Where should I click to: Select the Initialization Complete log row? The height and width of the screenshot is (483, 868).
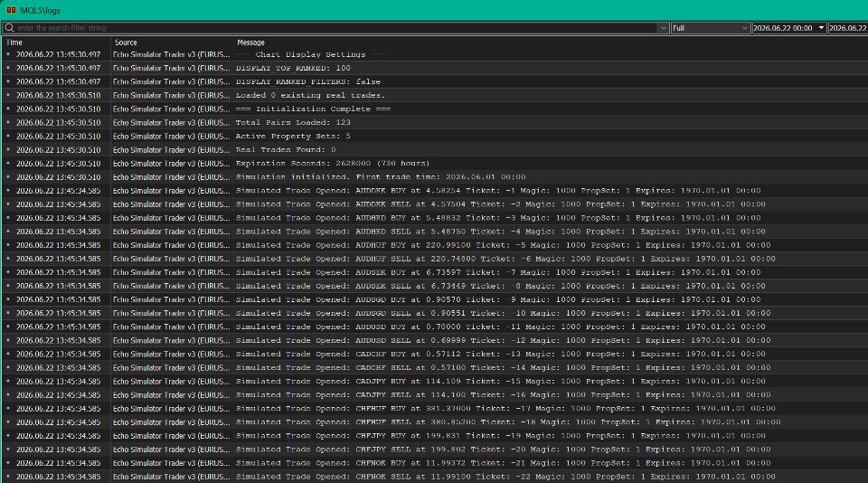click(434, 109)
